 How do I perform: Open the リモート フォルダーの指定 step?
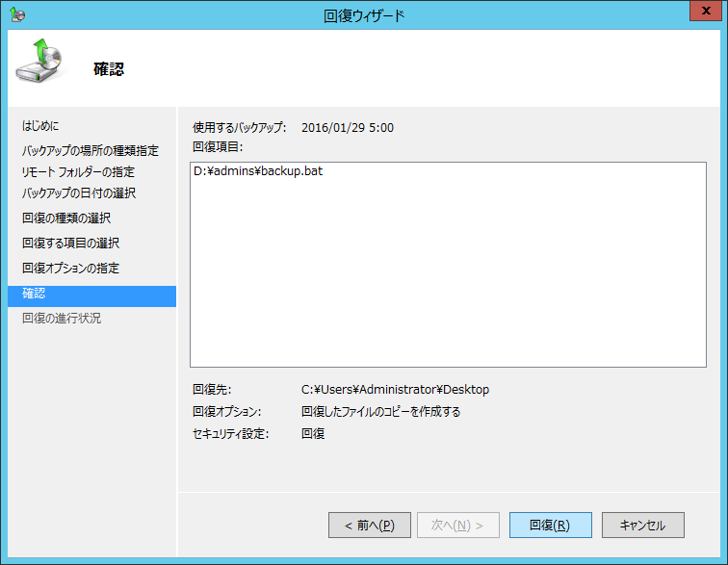(78, 172)
